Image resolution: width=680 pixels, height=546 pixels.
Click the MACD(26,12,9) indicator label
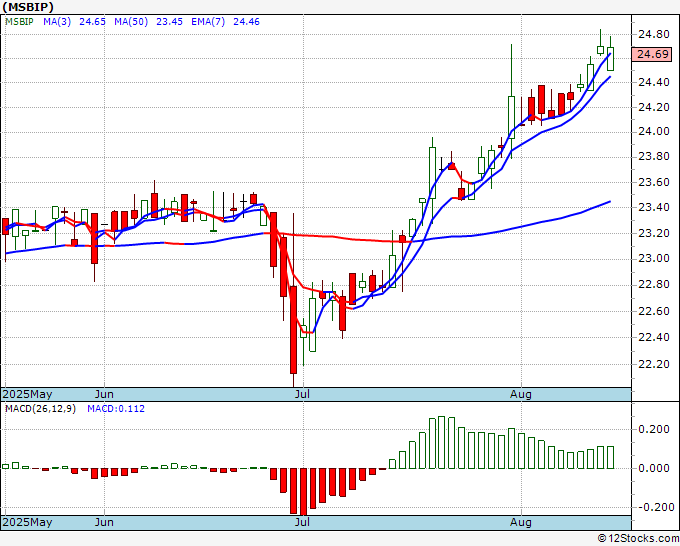(40, 409)
